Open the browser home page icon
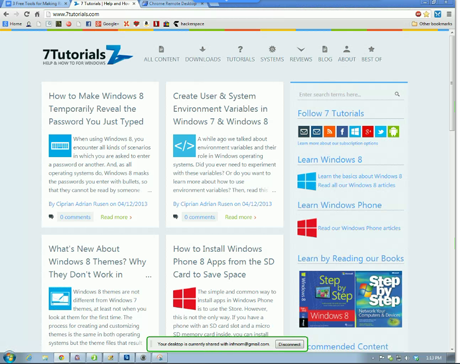The height and width of the screenshot is (364, 460). (x=37, y=14)
